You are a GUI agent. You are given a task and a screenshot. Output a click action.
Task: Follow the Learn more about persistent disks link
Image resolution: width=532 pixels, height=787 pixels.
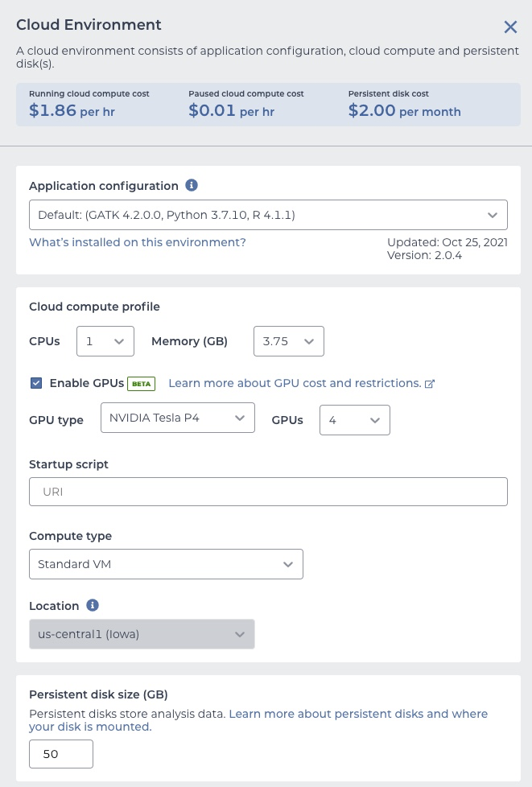[x=358, y=714]
